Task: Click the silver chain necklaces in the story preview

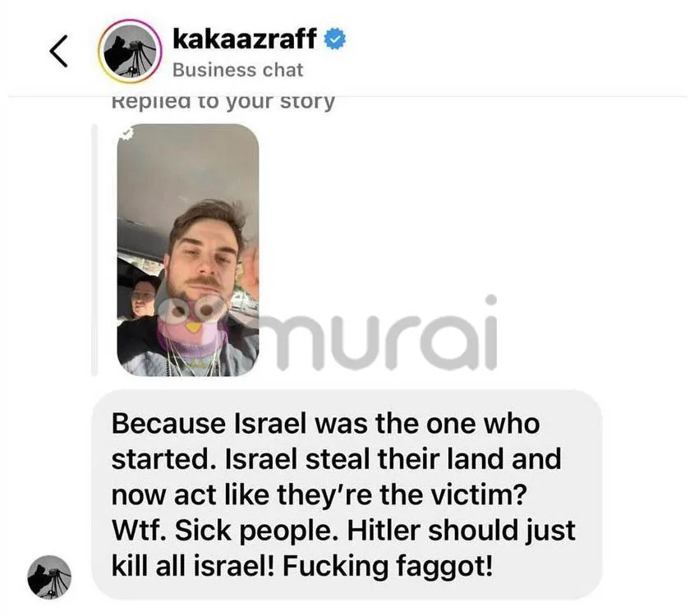Action: (191, 356)
